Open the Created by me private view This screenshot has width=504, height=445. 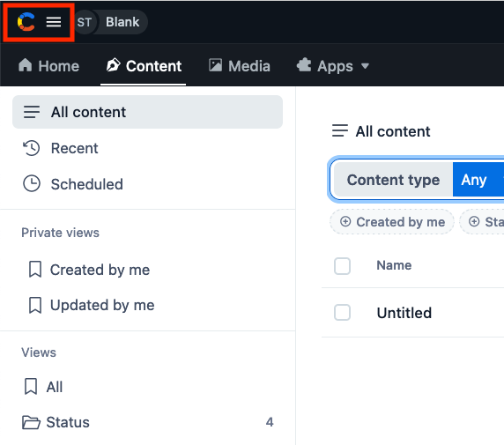click(100, 270)
